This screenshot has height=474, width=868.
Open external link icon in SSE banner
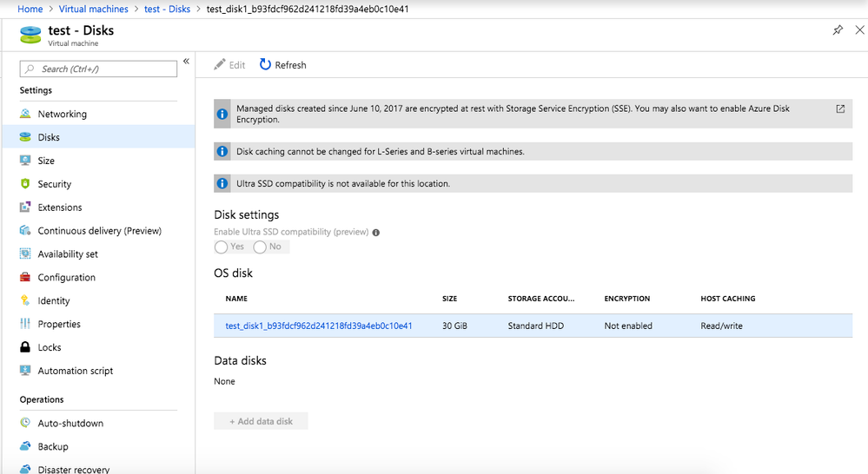[840, 109]
